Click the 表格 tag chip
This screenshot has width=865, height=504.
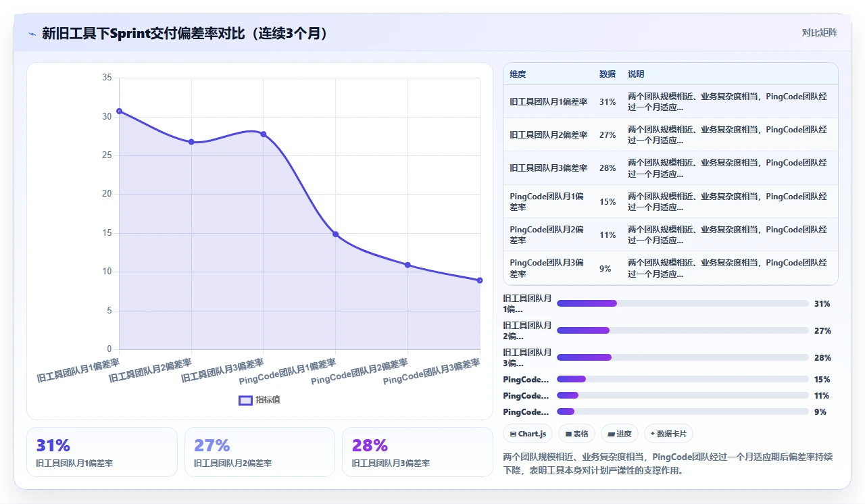(x=576, y=434)
